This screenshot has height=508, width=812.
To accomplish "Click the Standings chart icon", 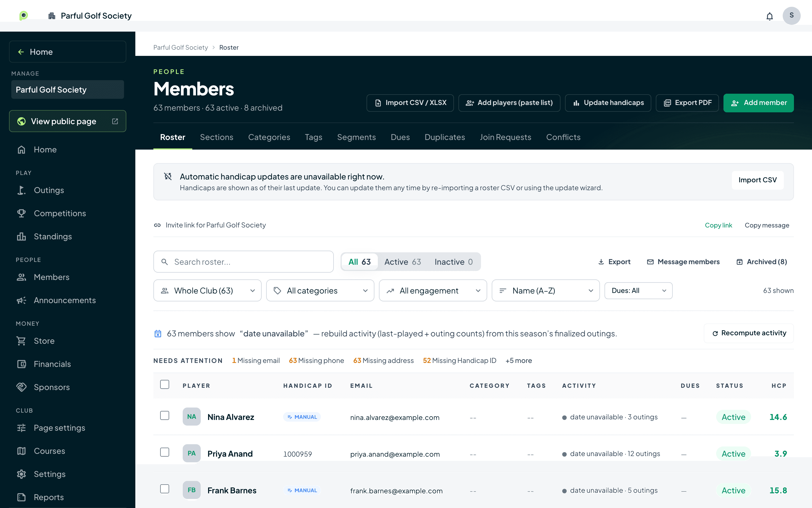I will point(21,237).
